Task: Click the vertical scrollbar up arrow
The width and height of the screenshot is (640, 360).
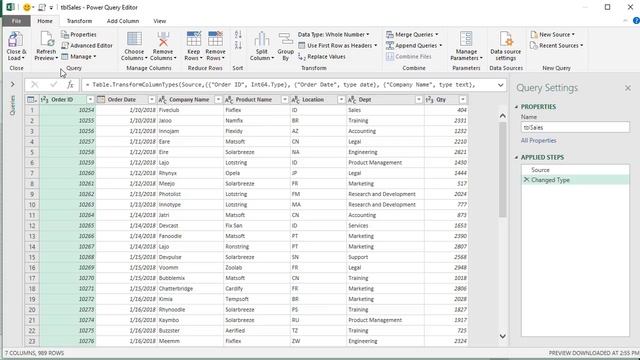Action: pos(502,116)
